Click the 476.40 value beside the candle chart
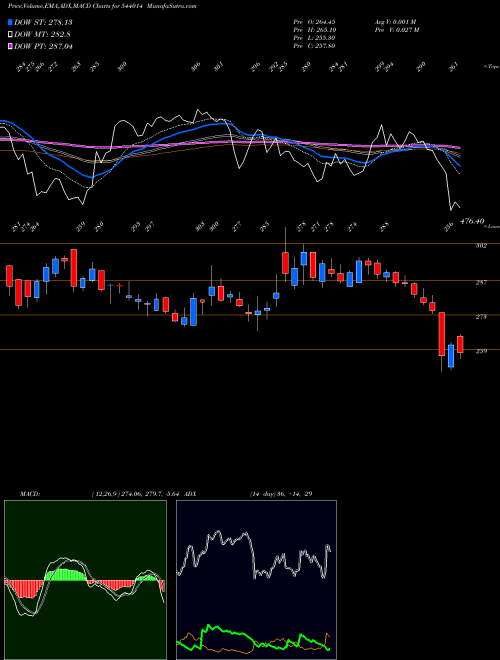This screenshot has height=660, width=500. point(472,221)
